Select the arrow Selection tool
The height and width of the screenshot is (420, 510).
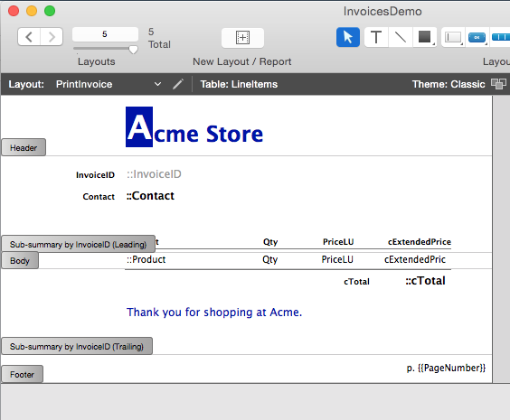[x=348, y=37]
